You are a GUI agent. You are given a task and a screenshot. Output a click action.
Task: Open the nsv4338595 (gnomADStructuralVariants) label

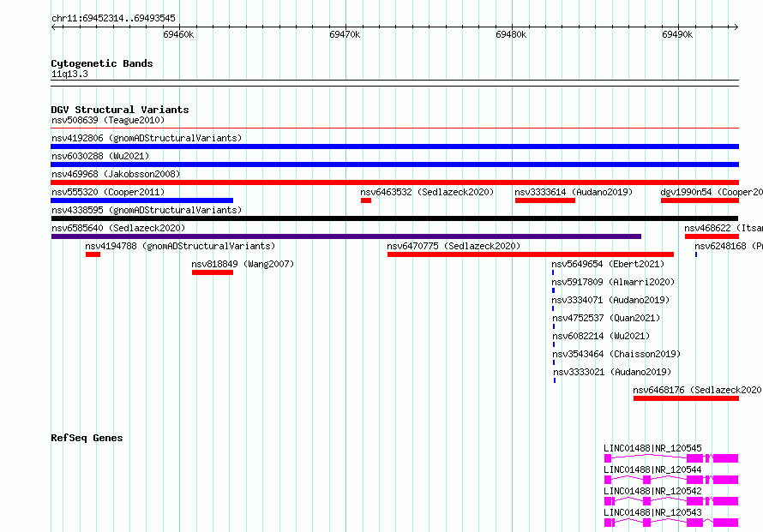147,210
